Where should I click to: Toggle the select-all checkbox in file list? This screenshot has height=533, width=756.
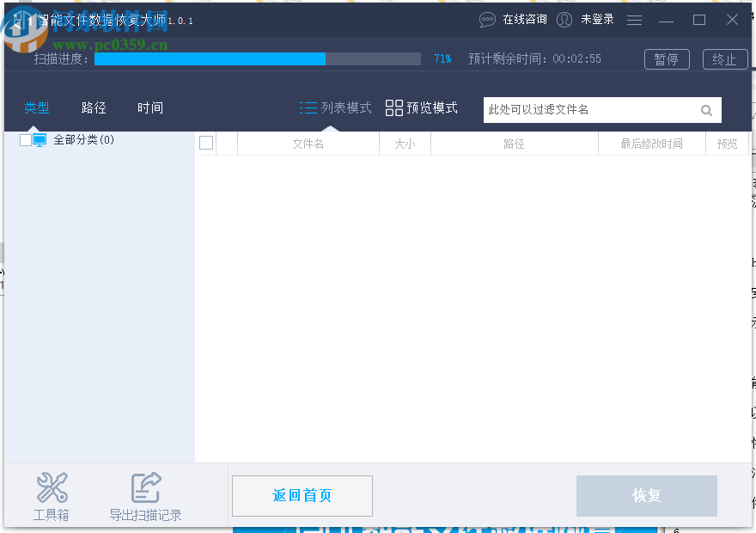[206, 143]
